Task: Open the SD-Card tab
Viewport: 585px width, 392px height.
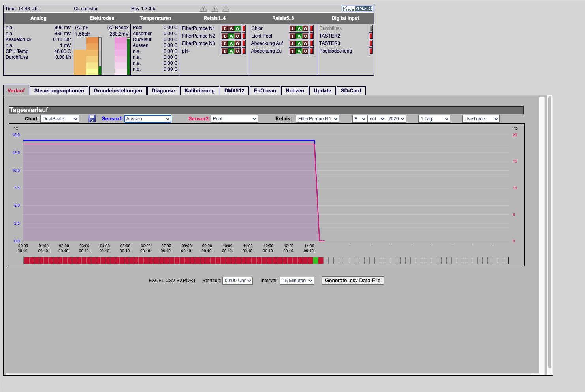Action: point(351,90)
